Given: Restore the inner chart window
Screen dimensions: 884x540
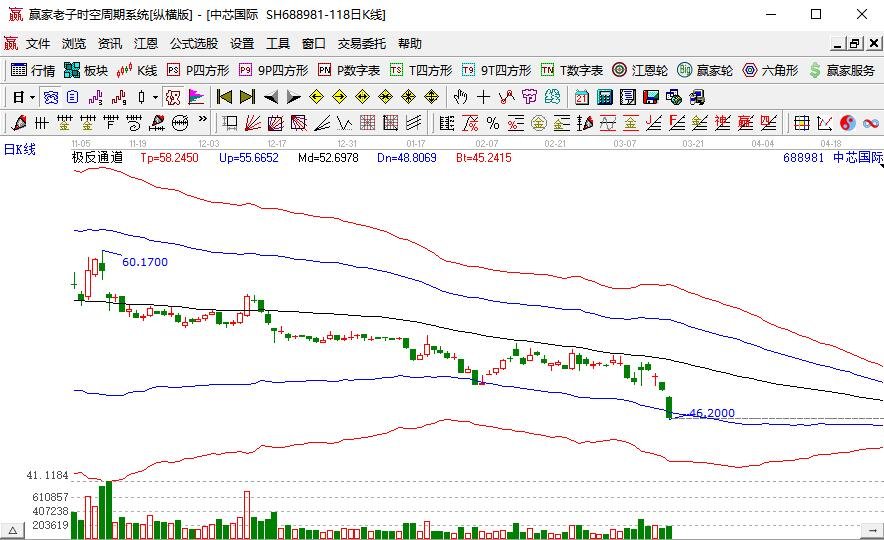Looking at the screenshot, I should (x=855, y=43).
